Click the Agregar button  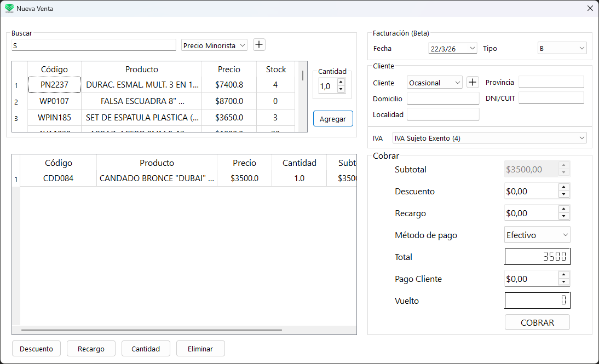tap(333, 118)
